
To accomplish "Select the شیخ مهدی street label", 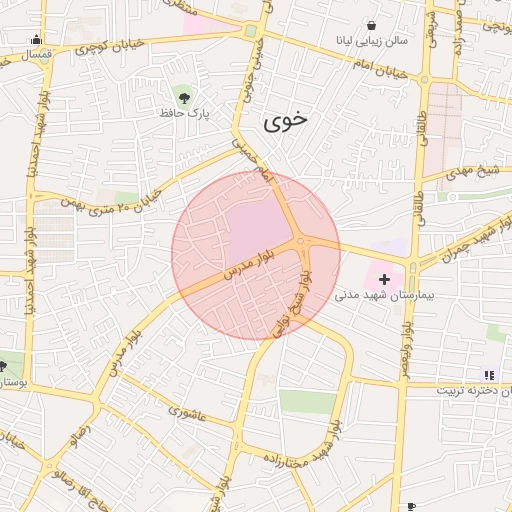I will coord(473,172).
